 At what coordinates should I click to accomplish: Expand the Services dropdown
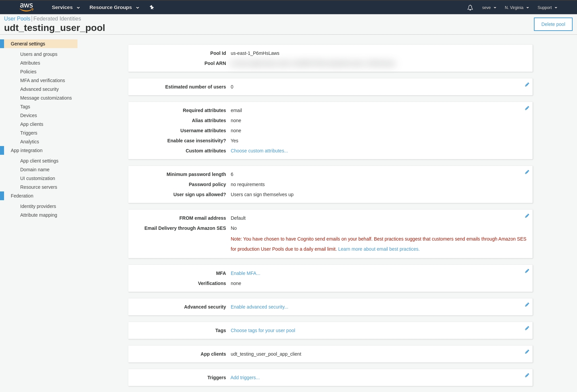coord(66,7)
